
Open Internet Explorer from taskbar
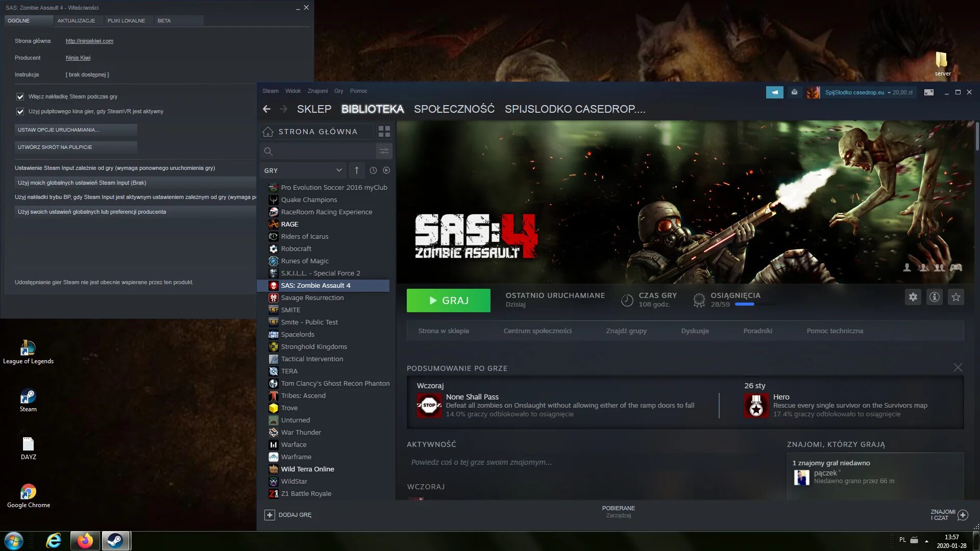click(x=54, y=540)
